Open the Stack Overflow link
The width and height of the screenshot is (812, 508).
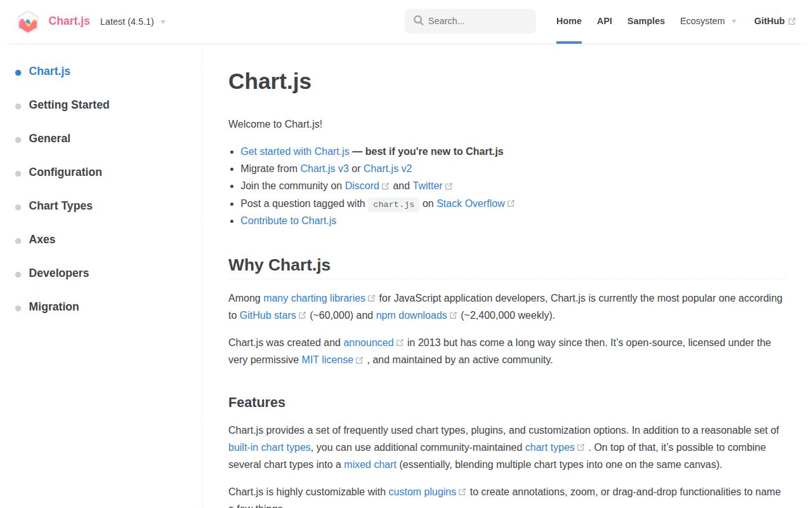coord(471,203)
